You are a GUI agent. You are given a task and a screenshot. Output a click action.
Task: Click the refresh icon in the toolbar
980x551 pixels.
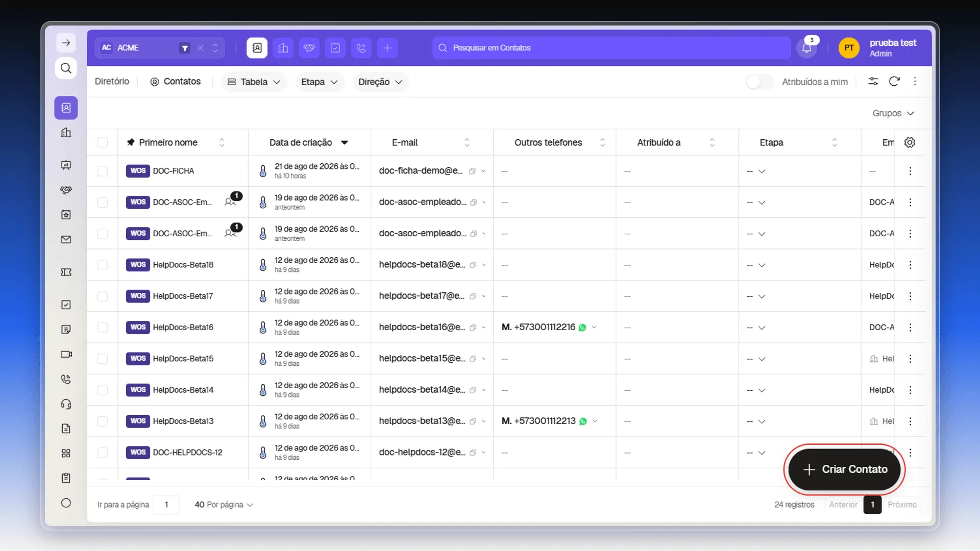pyautogui.click(x=894, y=82)
